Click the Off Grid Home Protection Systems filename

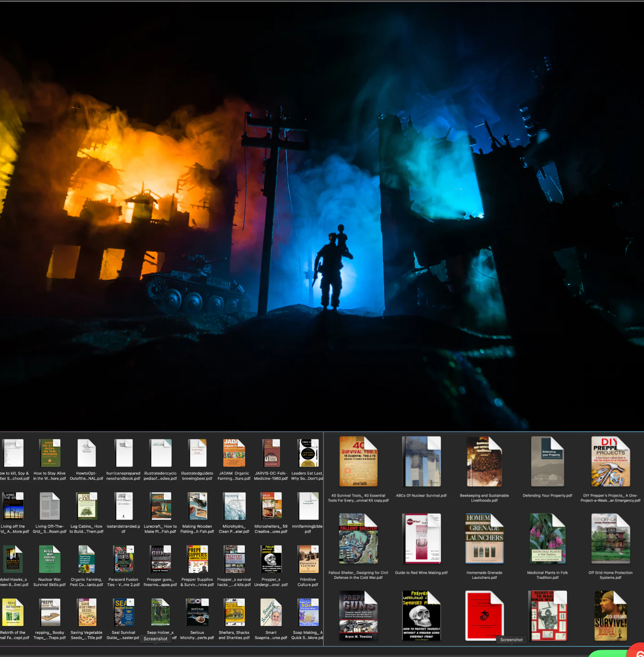pos(610,575)
